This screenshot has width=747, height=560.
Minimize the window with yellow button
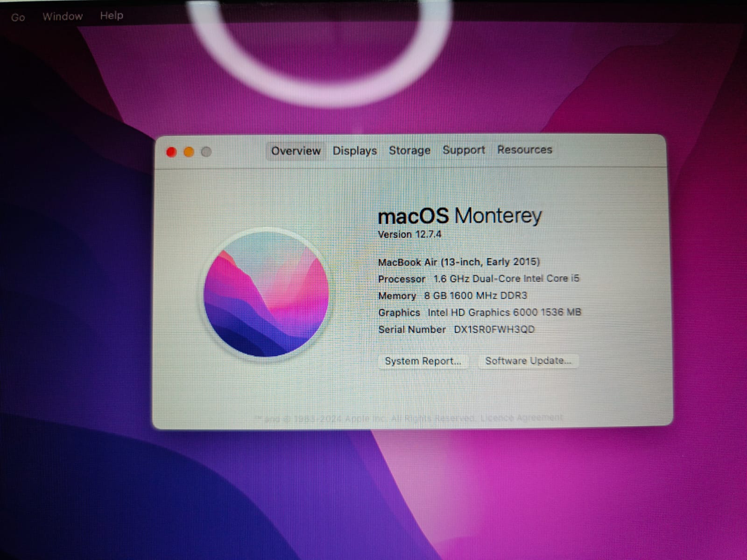(189, 152)
